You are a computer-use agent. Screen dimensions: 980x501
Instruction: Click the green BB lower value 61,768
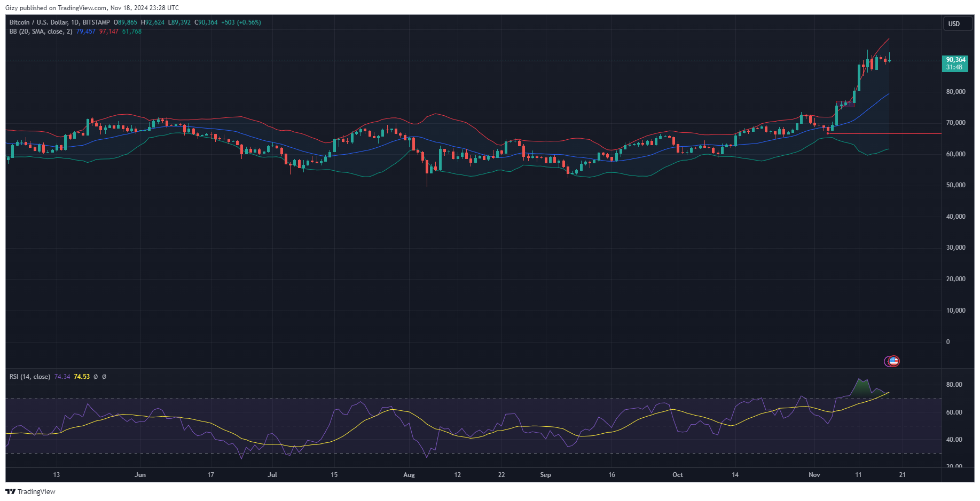[x=132, y=31]
